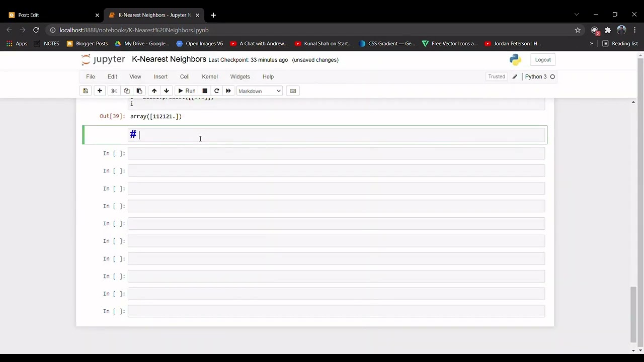Run the selected cell
This screenshot has width=644, height=362.
click(x=187, y=91)
